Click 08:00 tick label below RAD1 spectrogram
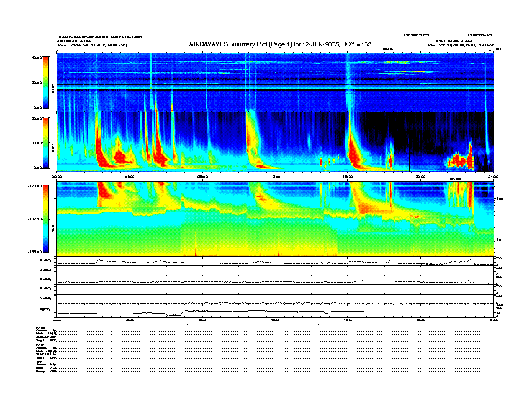 (202, 177)
